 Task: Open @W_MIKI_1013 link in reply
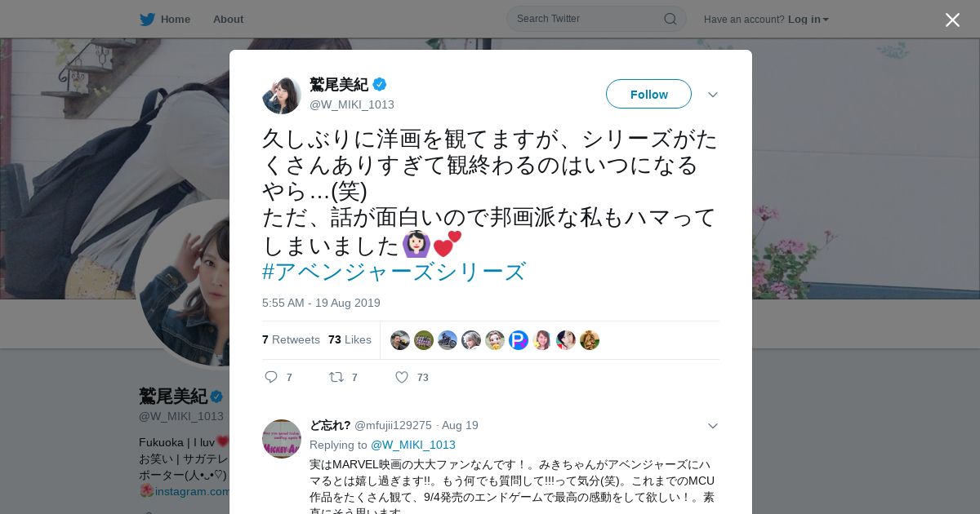[x=413, y=445]
